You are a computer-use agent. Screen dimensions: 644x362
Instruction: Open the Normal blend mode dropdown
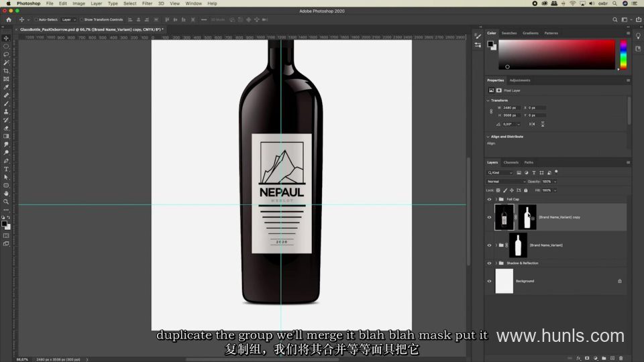coord(506,182)
